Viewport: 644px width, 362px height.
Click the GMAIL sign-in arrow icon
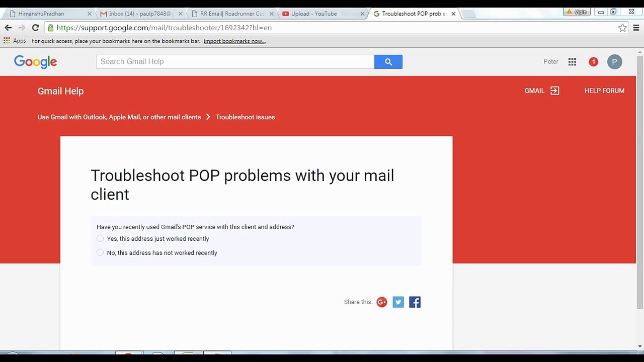[x=554, y=90]
